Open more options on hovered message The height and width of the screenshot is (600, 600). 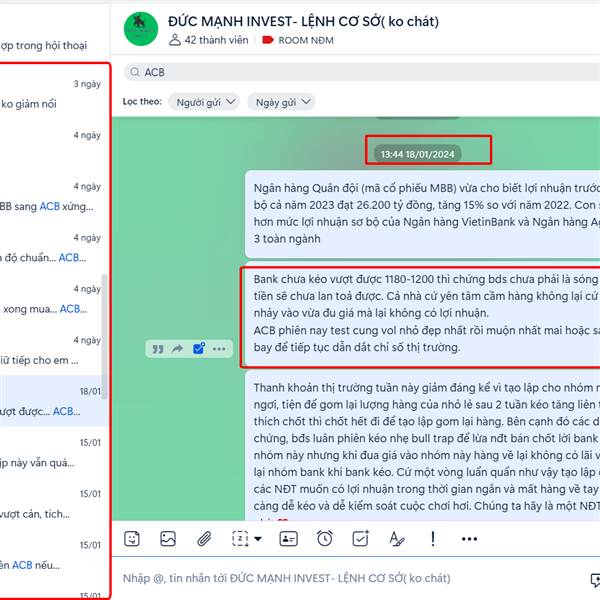click(219, 349)
